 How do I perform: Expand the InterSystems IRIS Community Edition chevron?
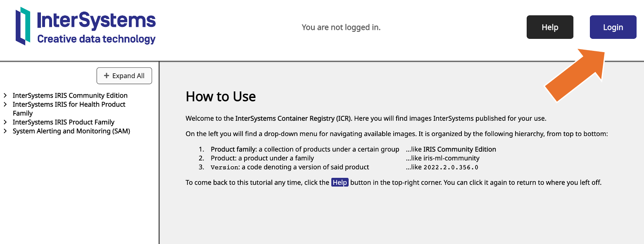point(5,96)
